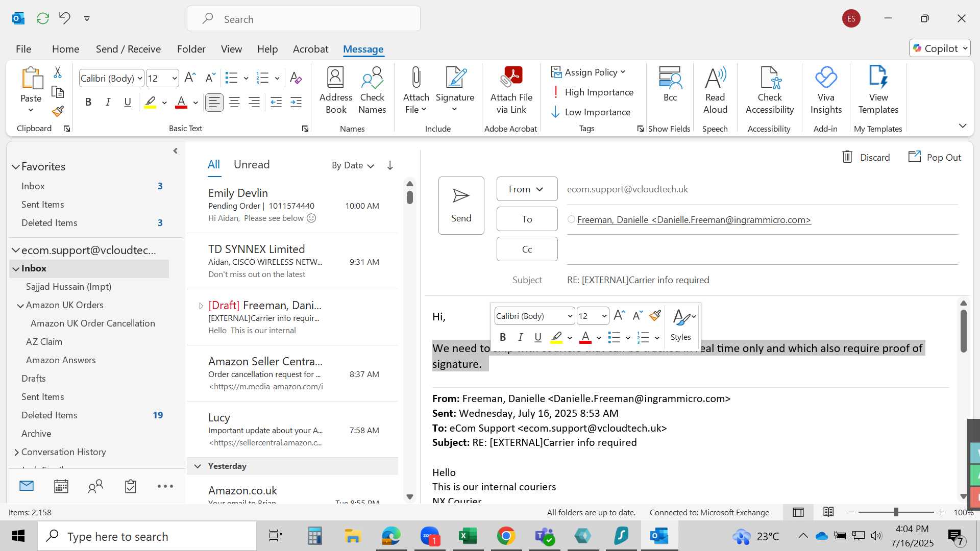Open Styles in the mini toolbar

(682, 324)
